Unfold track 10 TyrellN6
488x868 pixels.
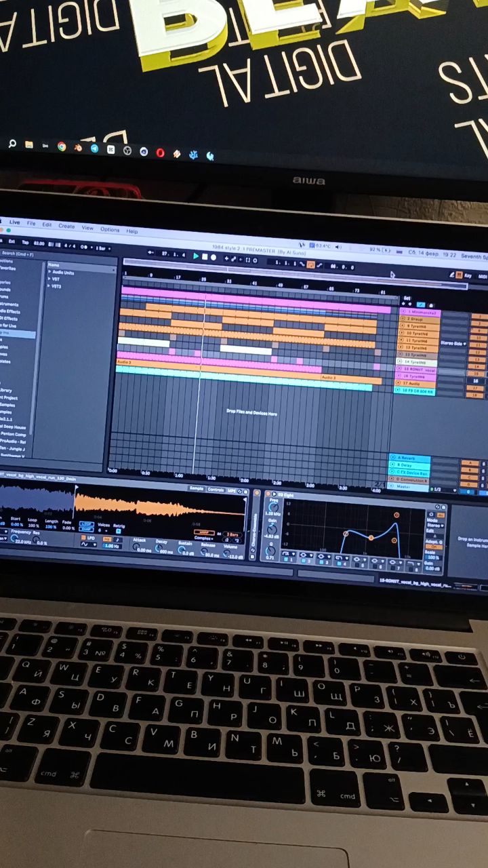click(x=402, y=334)
